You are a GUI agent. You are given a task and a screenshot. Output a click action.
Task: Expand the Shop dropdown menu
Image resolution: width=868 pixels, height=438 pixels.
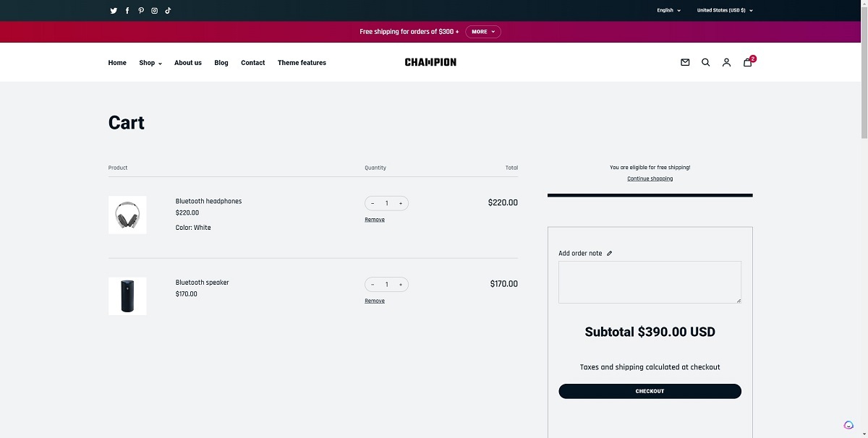click(x=149, y=63)
